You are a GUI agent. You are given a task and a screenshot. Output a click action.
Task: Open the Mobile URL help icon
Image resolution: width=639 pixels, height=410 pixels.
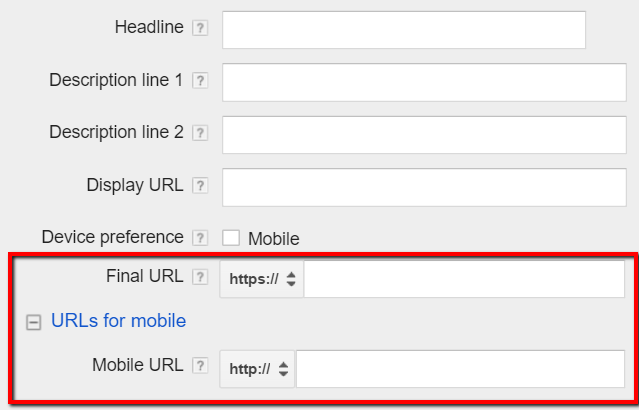200,366
